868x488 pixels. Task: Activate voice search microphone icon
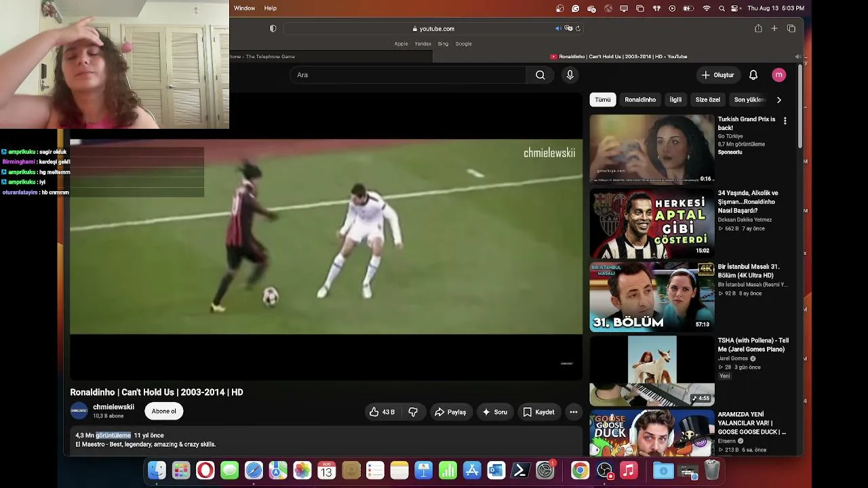pyautogui.click(x=570, y=75)
